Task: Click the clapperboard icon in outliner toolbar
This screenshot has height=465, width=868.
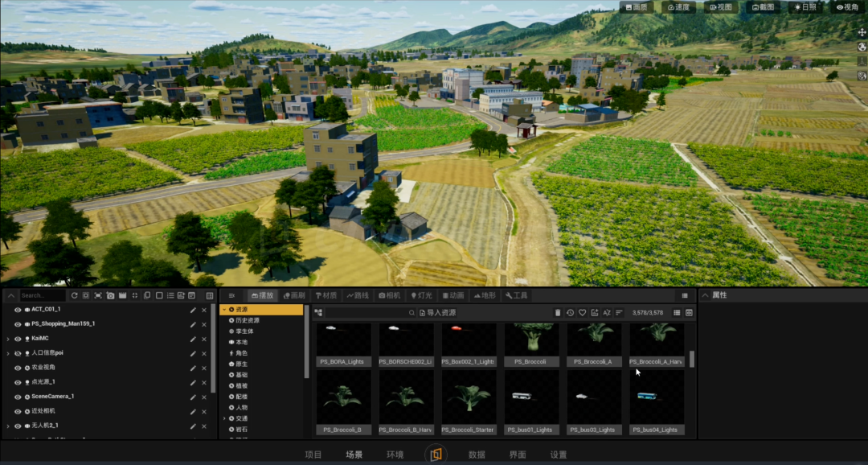Action: [x=123, y=295]
